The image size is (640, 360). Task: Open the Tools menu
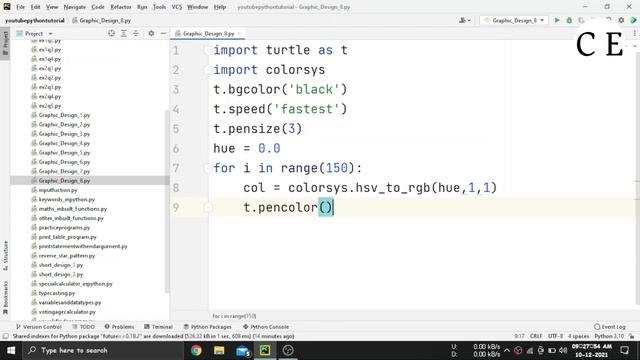pos(159,7)
